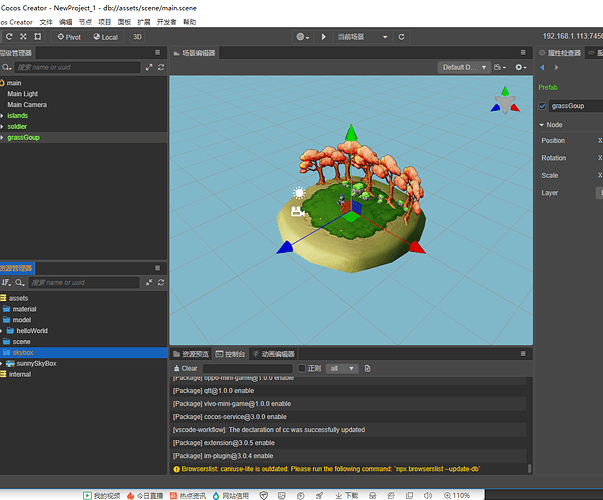Select the soldier node in hierarchy
The height and width of the screenshot is (500, 603).
point(20,126)
